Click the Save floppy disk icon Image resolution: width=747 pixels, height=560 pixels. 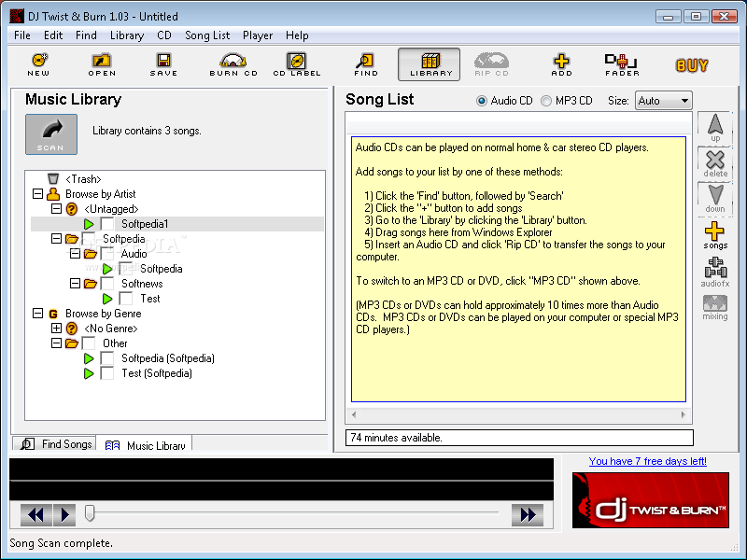(x=163, y=64)
